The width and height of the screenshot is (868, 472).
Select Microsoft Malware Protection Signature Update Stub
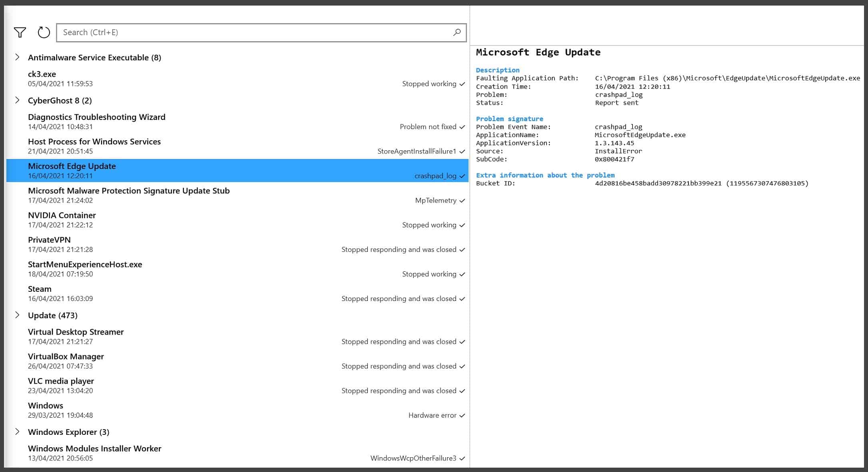pos(237,195)
